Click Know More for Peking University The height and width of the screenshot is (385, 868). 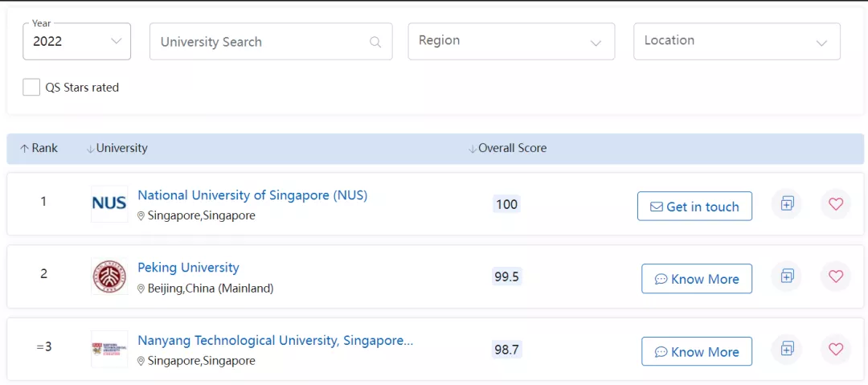click(x=696, y=279)
